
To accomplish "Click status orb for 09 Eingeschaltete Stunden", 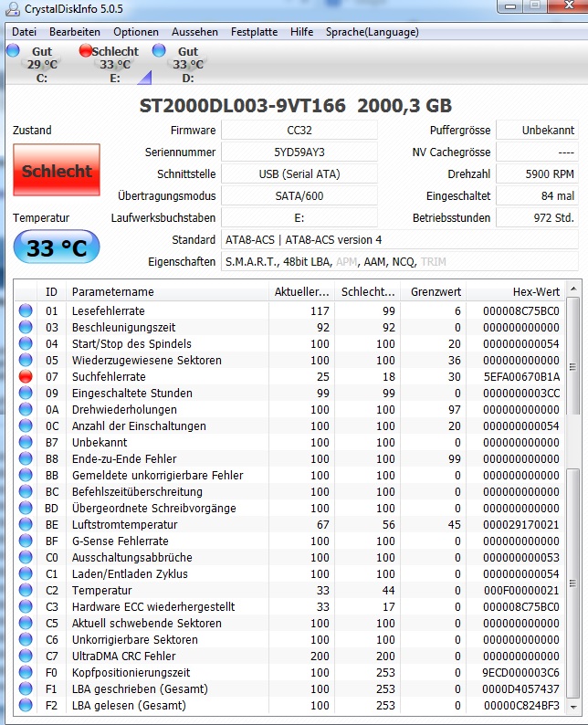I will pos(26,393).
